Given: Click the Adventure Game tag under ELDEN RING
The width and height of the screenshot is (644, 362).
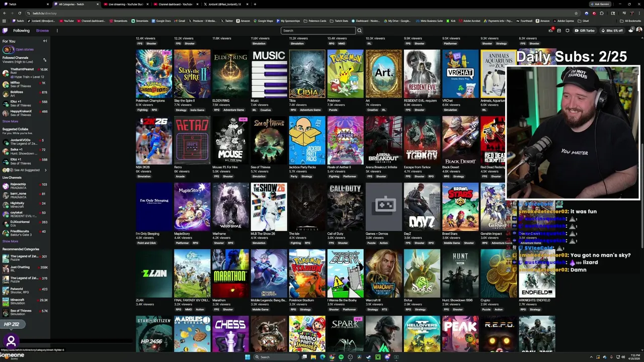Looking at the screenshot, I should coord(234,110).
